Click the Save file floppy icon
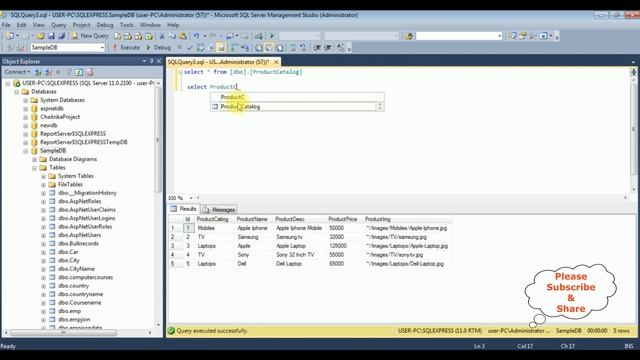Screen dimensions: 640x360 coord(51,36)
